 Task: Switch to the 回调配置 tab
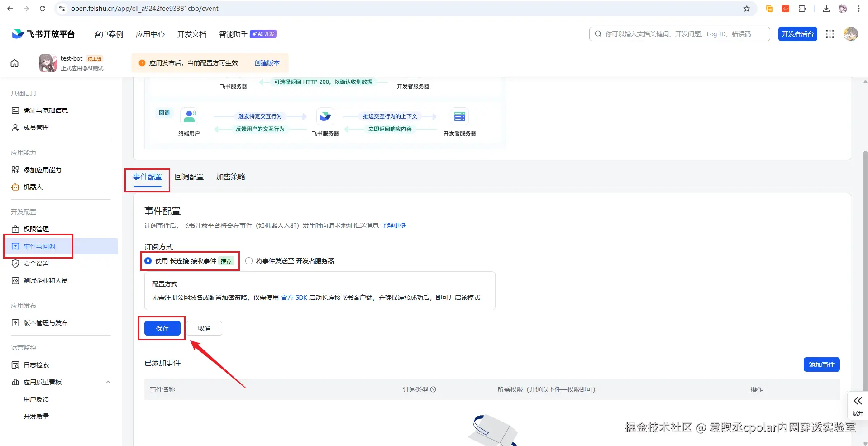(x=189, y=177)
